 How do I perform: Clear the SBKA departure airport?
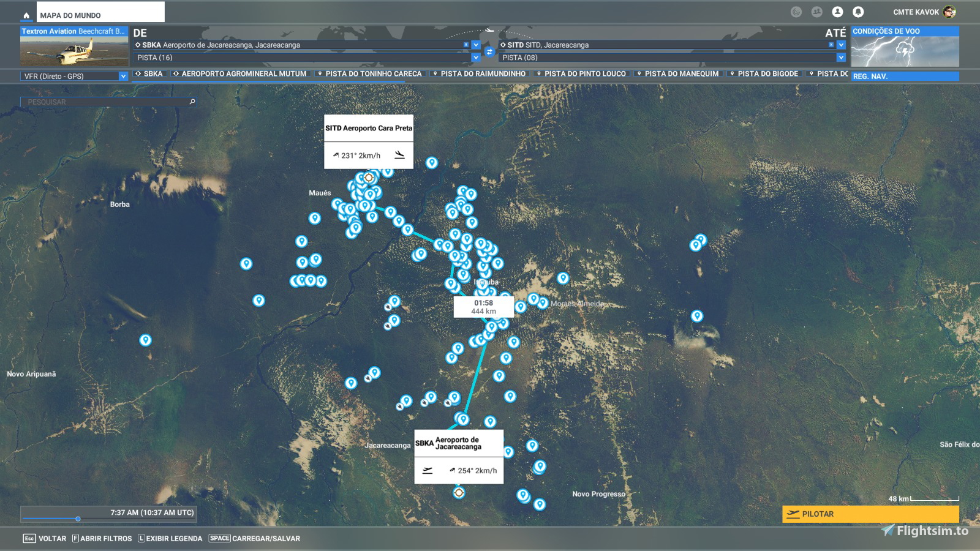tap(466, 45)
